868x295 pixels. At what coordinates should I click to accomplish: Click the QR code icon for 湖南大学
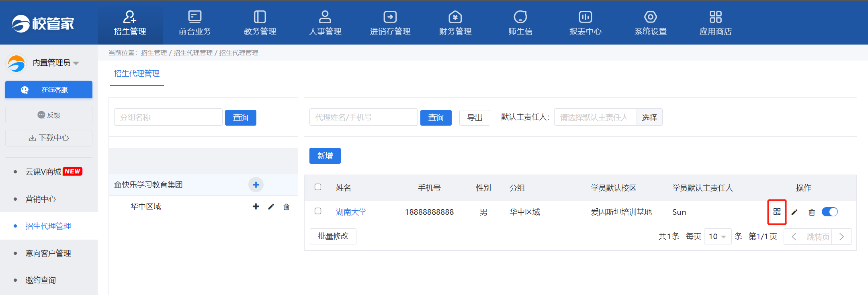(x=777, y=212)
